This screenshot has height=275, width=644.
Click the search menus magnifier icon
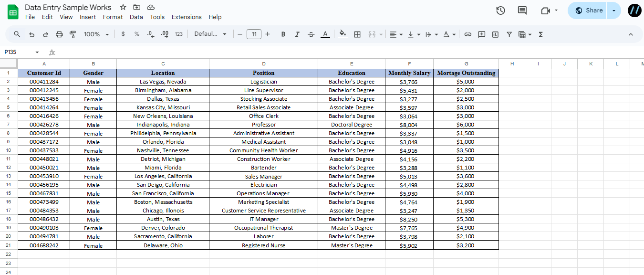point(17,34)
